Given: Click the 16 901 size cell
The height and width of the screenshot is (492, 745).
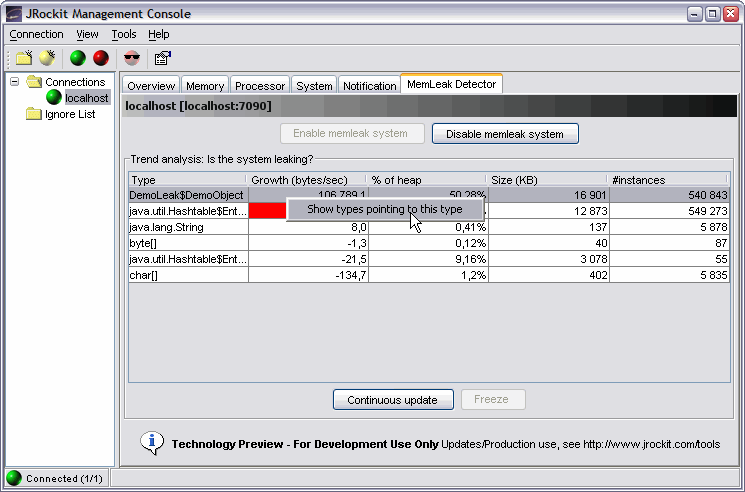Looking at the screenshot, I should (549, 195).
